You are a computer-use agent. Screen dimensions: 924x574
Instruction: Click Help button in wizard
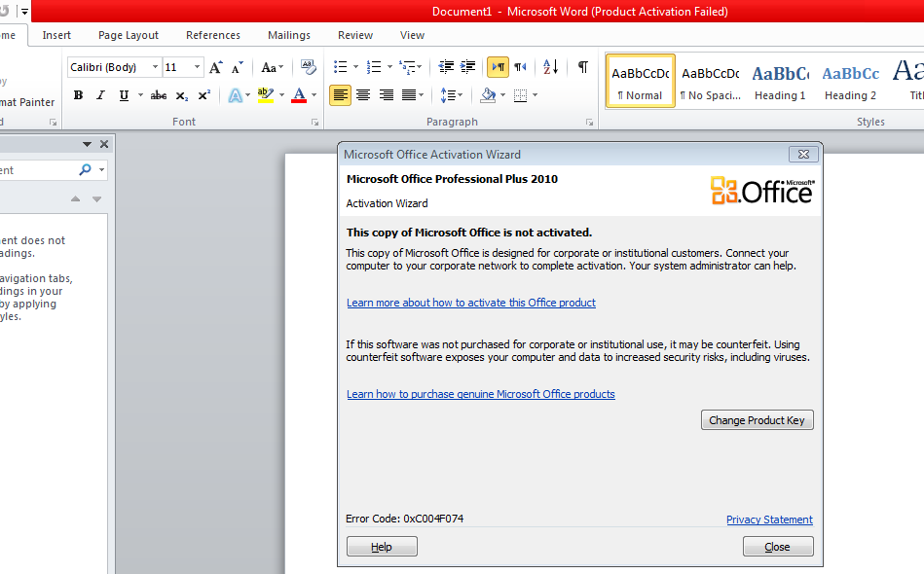tap(382, 547)
